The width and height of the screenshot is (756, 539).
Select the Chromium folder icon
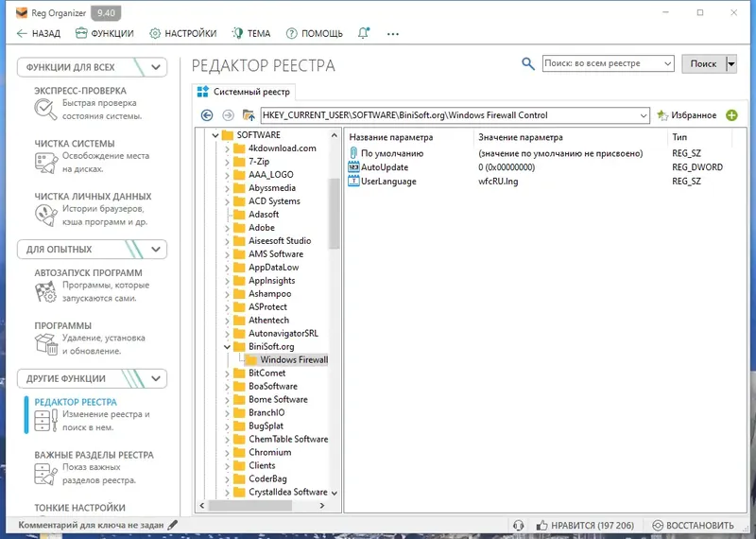point(239,452)
